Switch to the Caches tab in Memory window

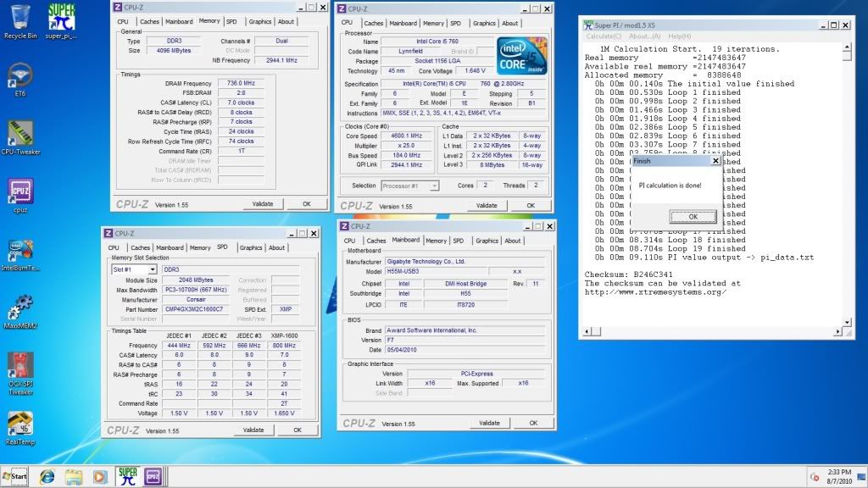[x=149, y=21]
